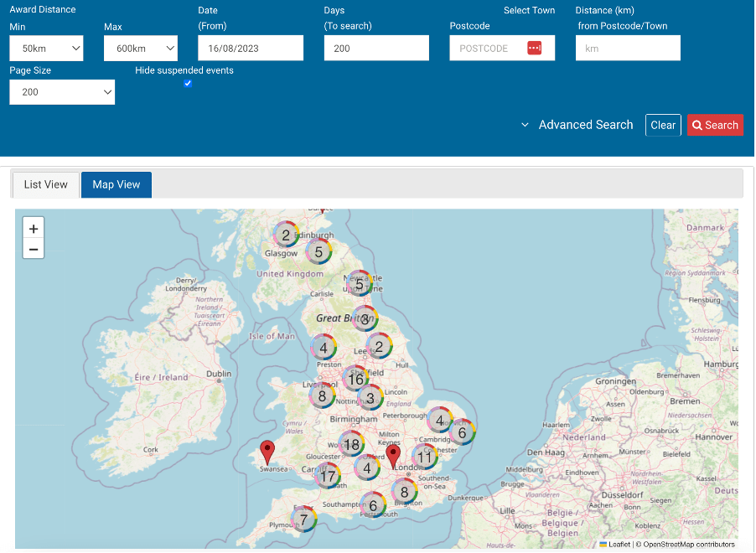Open the Min award distance dropdown
756x553 pixels.
(46, 49)
